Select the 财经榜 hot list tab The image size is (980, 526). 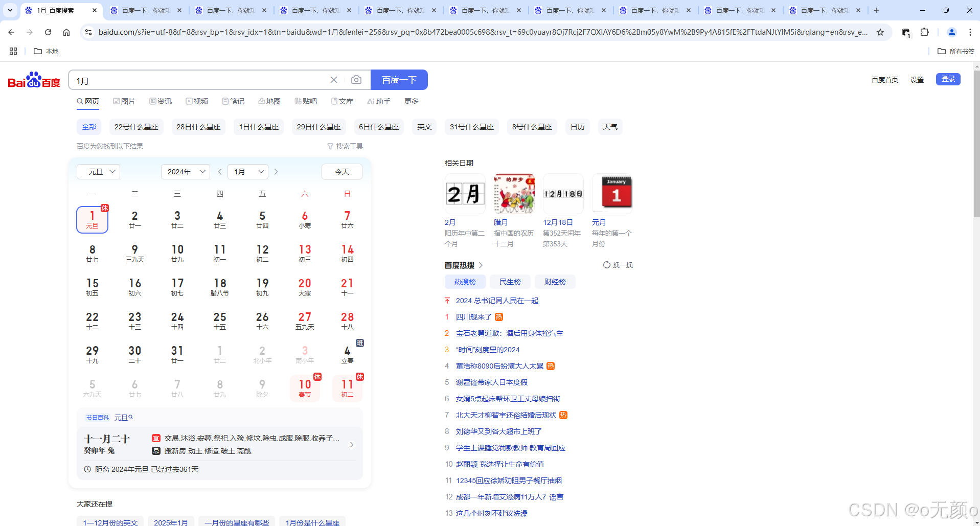pyautogui.click(x=555, y=282)
